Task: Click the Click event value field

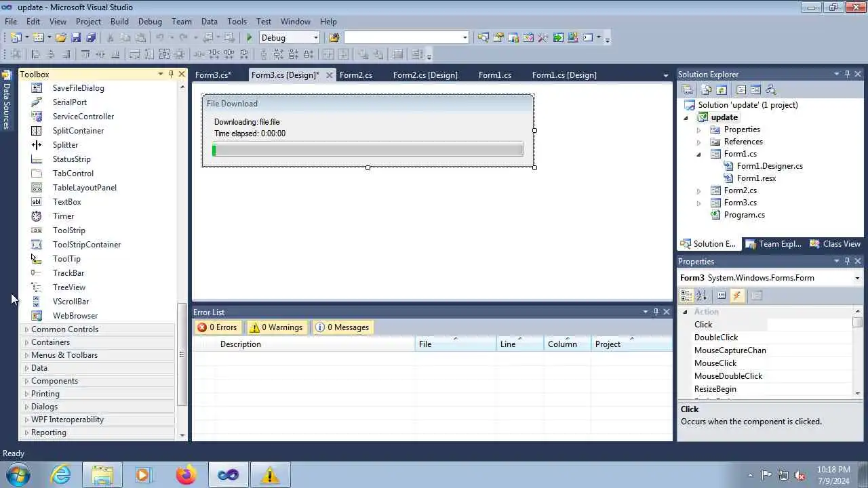Action: (x=810, y=325)
